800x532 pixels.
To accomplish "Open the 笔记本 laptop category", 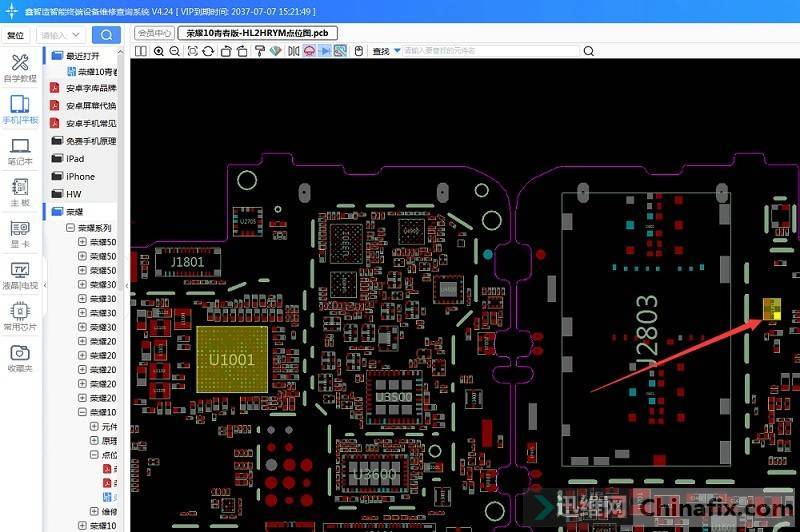I will (19, 151).
